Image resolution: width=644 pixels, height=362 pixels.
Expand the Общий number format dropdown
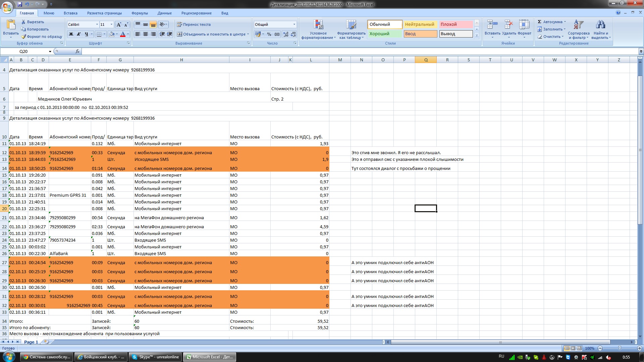[294, 24]
